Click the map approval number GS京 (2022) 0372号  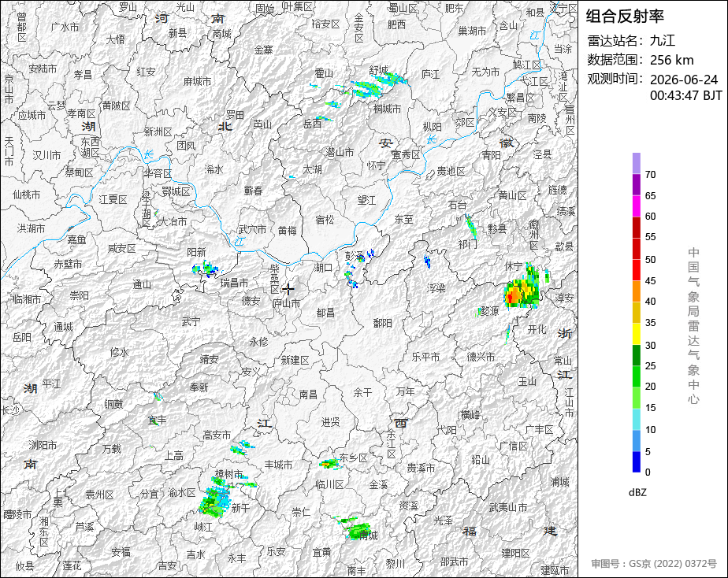pos(654,563)
